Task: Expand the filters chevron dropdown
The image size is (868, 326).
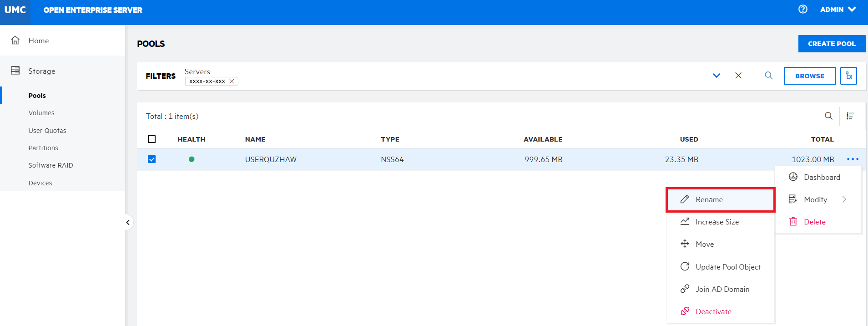Action: (717, 76)
